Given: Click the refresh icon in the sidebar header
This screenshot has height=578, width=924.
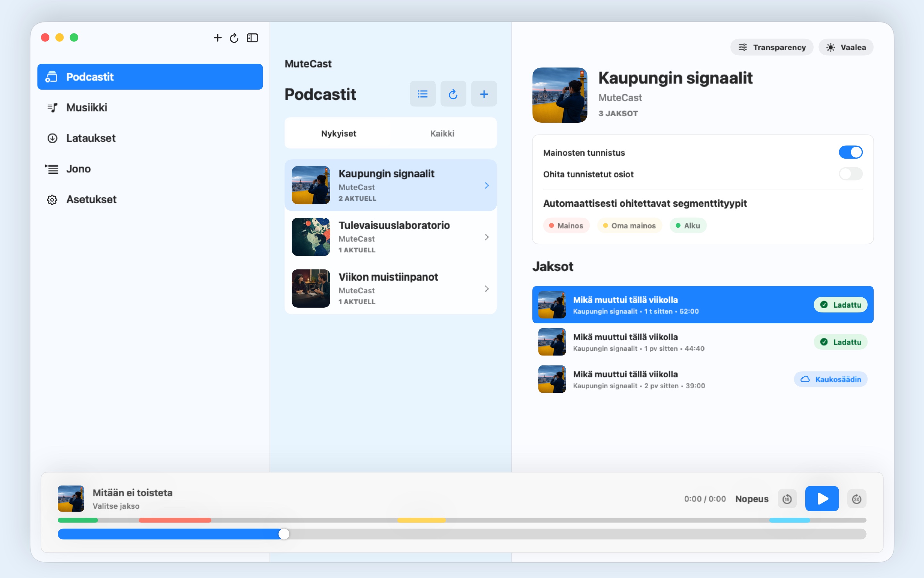Looking at the screenshot, I should 234,38.
